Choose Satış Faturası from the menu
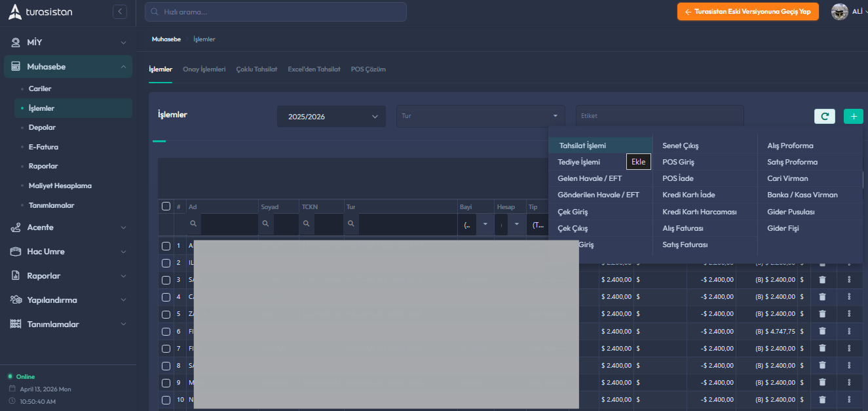This screenshot has width=868, height=411. [685, 245]
